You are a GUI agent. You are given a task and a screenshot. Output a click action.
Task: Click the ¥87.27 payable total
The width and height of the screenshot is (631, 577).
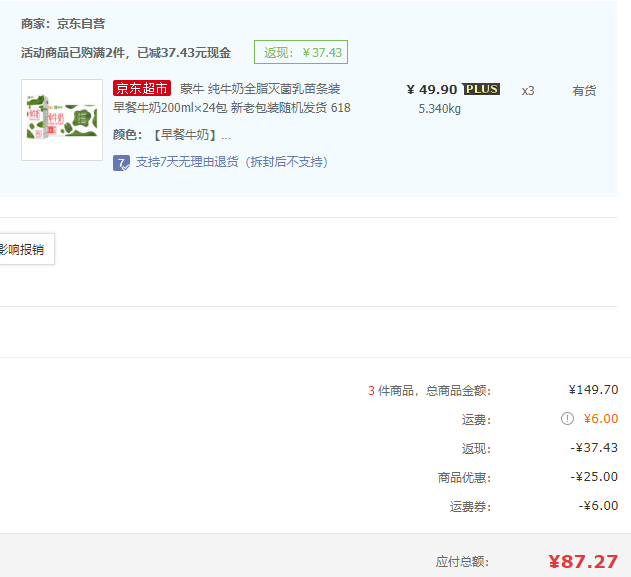pos(583,562)
